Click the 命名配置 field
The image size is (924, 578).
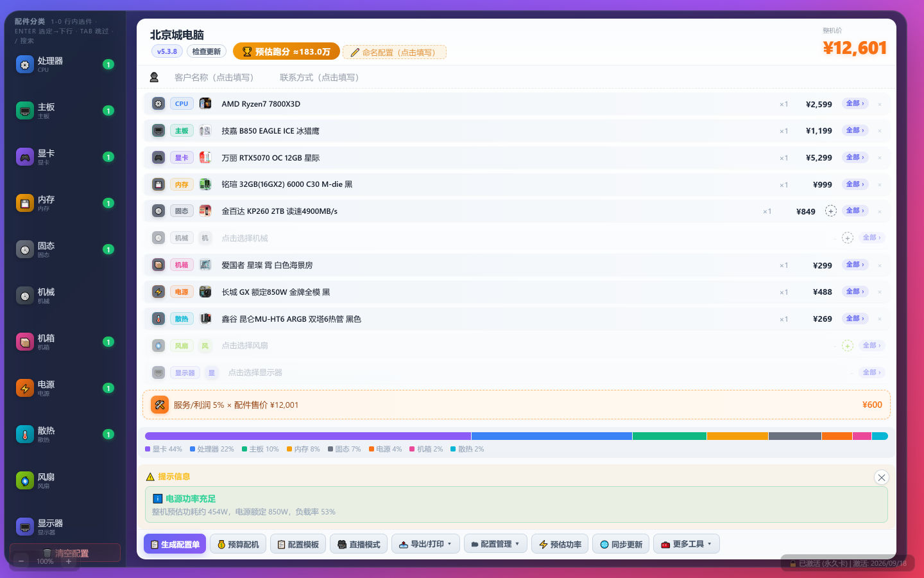click(x=395, y=52)
